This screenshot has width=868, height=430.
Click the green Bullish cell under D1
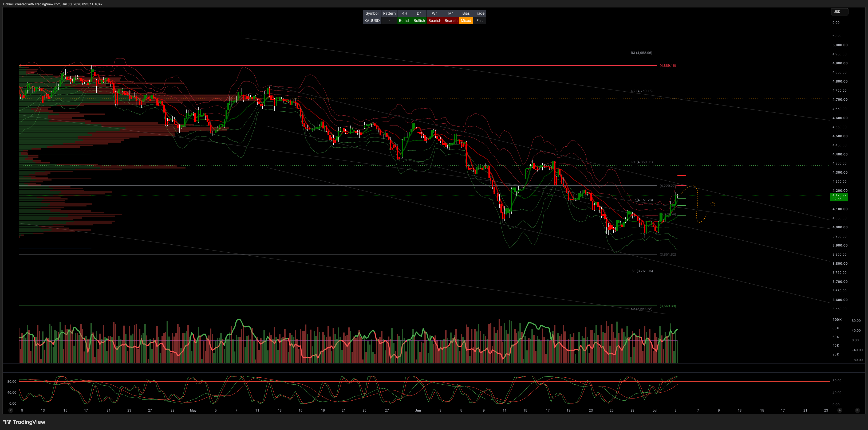419,21
